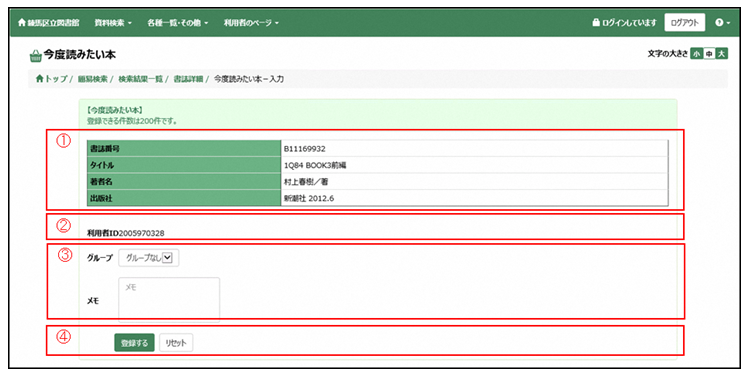The height and width of the screenshot is (392, 755).
Task: Click the author 村上春樹／著
Action: tap(306, 182)
